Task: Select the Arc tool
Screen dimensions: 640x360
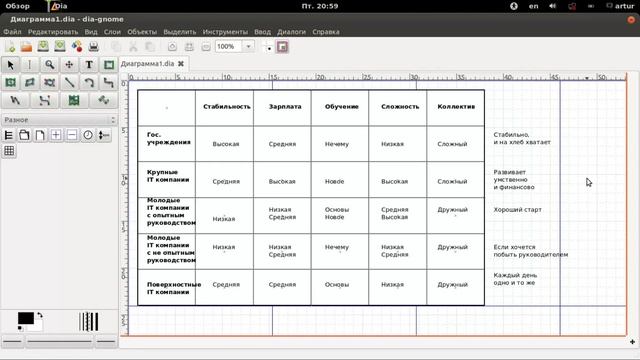Action: pyautogui.click(x=89, y=82)
